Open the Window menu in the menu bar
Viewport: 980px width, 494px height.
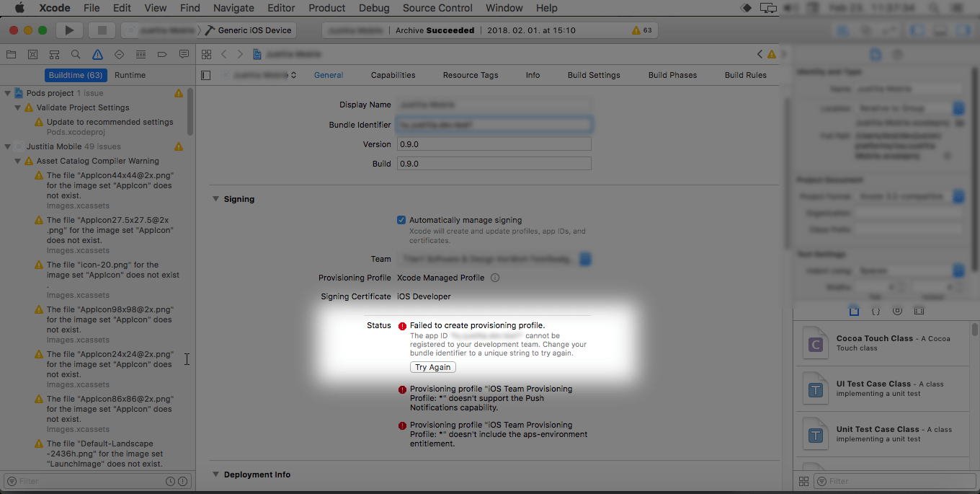504,8
